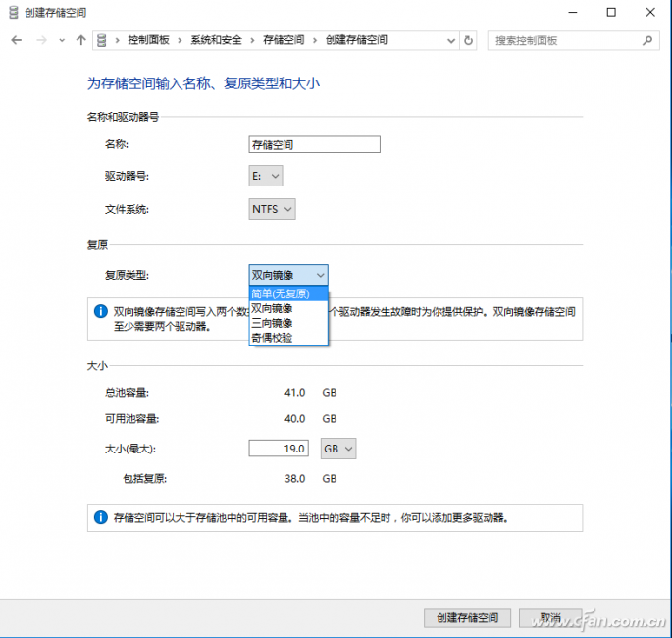This screenshot has height=638, width=672.
Task: Open the drive letter E: dropdown
Action: [266, 176]
